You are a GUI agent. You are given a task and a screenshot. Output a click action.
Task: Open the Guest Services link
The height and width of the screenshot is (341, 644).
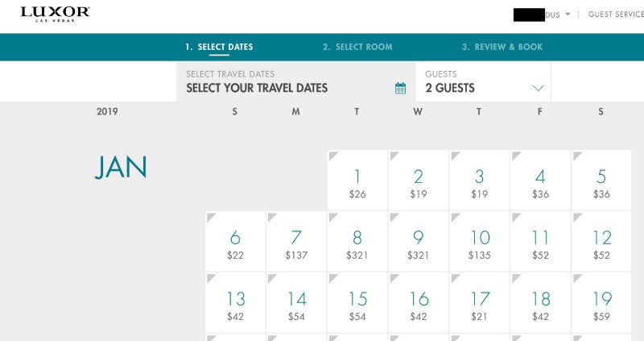tap(616, 15)
